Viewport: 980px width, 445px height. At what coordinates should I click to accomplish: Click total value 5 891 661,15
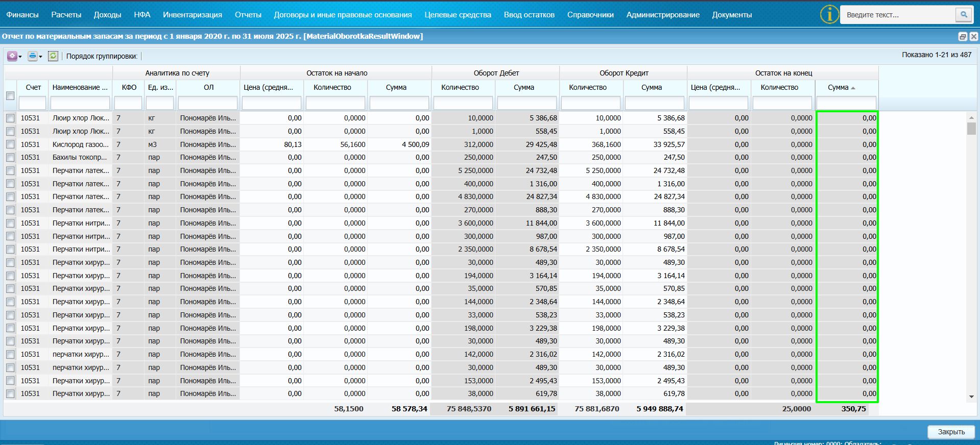(x=532, y=409)
